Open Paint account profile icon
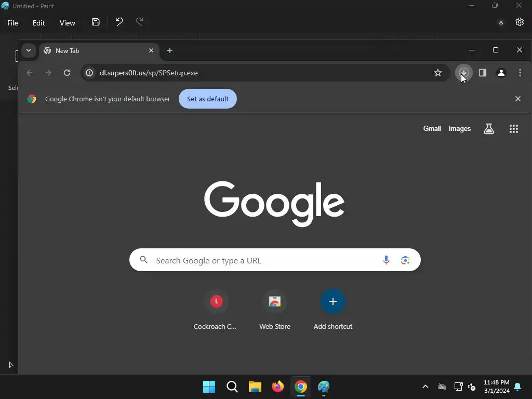The width and height of the screenshot is (532, 399). point(501,22)
